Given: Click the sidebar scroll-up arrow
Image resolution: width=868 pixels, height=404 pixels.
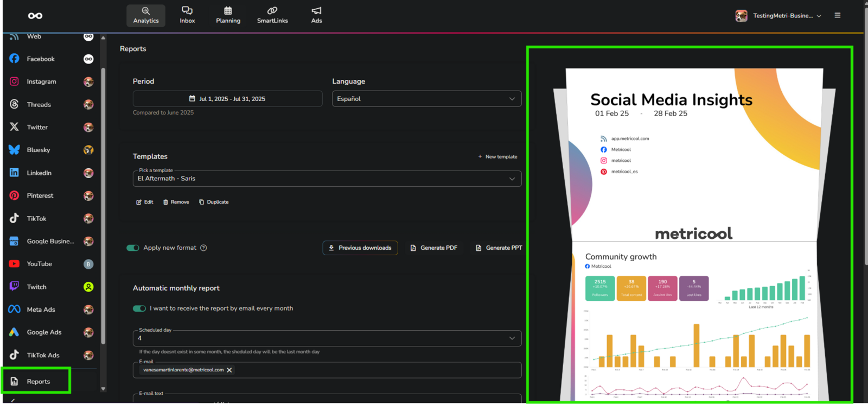Looking at the screenshot, I should tap(103, 38).
